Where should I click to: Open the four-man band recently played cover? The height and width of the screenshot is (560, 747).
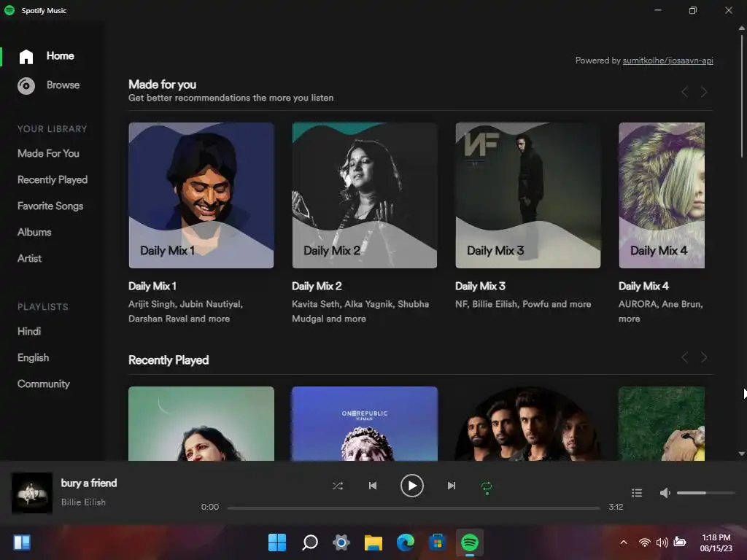[528, 424]
